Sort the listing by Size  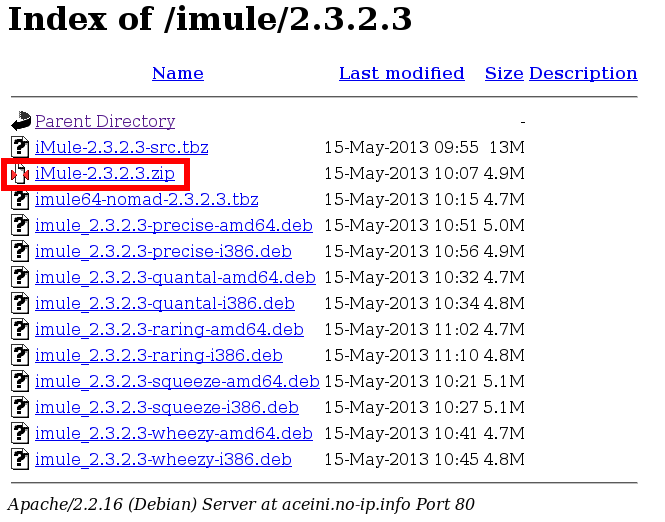point(504,73)
